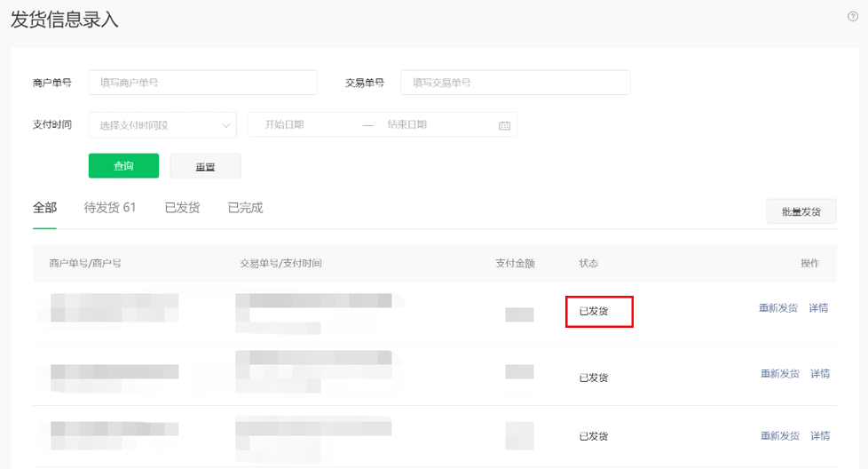
Task: Go to the 已完成 tab
Action: click(245, 208)
